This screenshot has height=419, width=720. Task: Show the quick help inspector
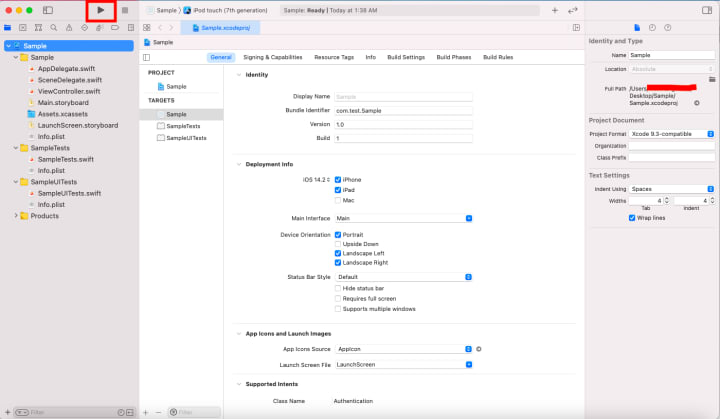[668, 28]
